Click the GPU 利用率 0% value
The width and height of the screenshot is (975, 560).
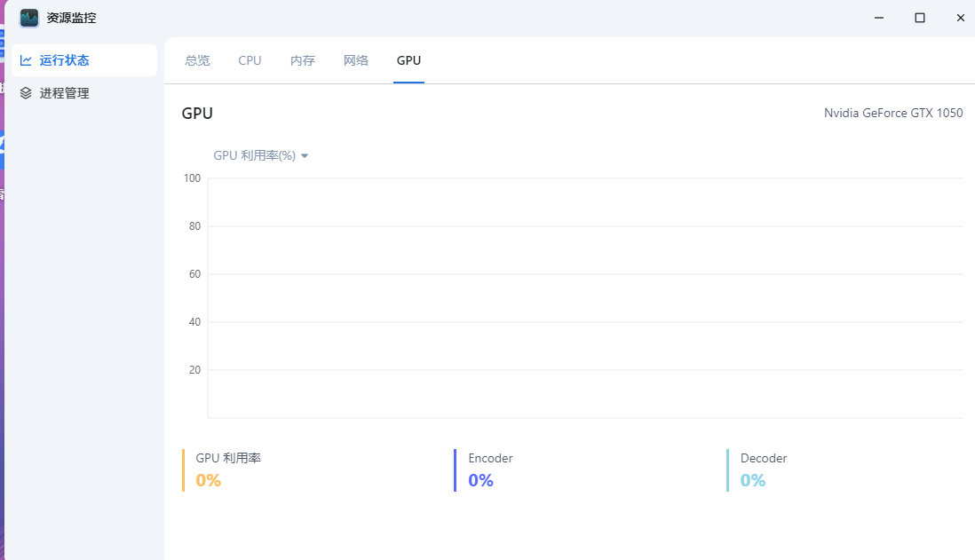[x=209, y=480]
